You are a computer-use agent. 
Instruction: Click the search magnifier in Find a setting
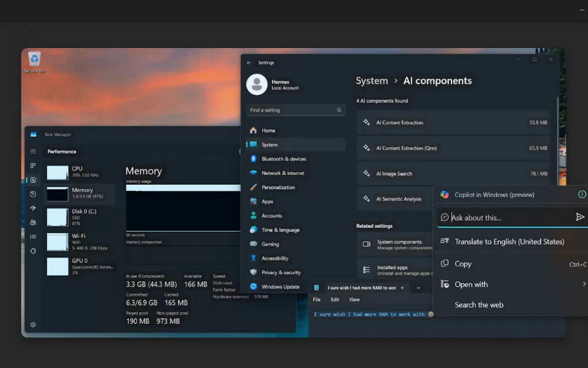(x=339, y=110)
